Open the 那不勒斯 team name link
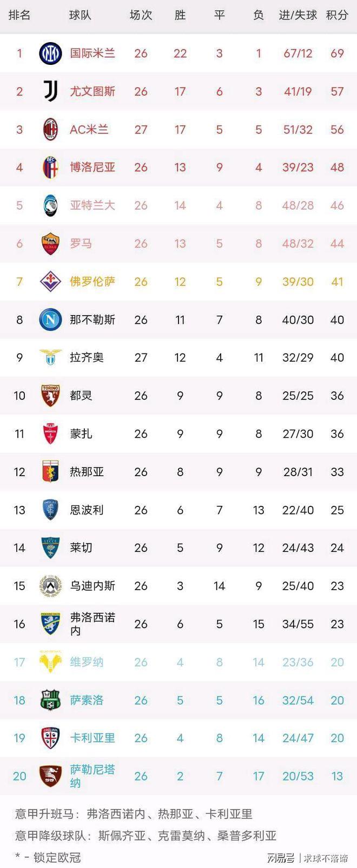 pyautogui.click(x=92, y=319)
